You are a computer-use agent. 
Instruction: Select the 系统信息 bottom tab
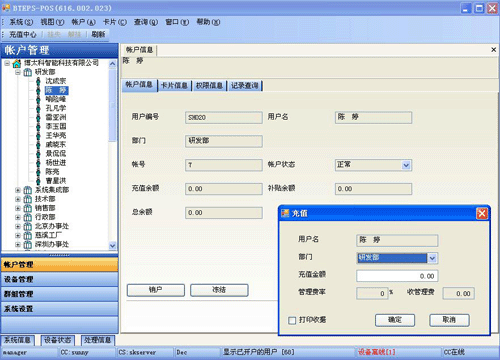(x=17, y=340)
